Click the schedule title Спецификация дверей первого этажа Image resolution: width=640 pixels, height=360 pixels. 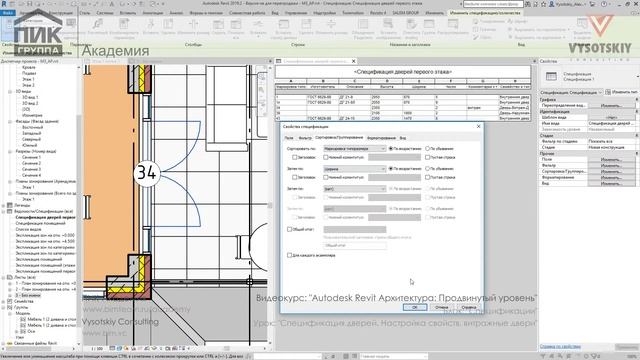403,72
